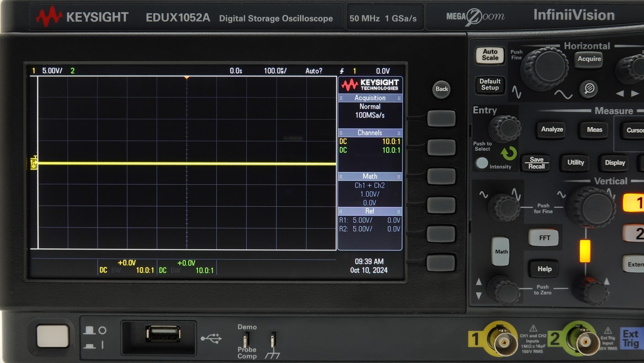Tap the 100MSa/s sample rate text
Image resolution: width=644 pixels, height=363 pixels.
coord(370,115)
